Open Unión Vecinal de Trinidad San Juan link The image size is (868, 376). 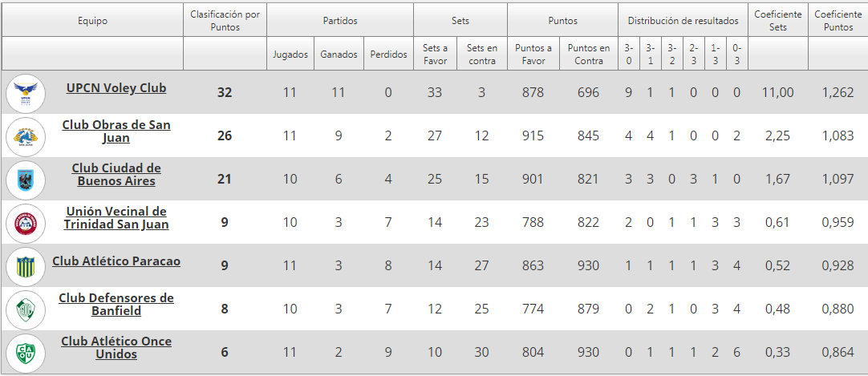click(x=116, y=218)
